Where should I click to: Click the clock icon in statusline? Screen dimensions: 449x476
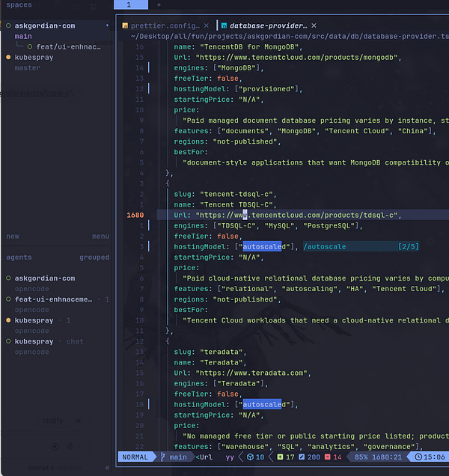(418, 457)
